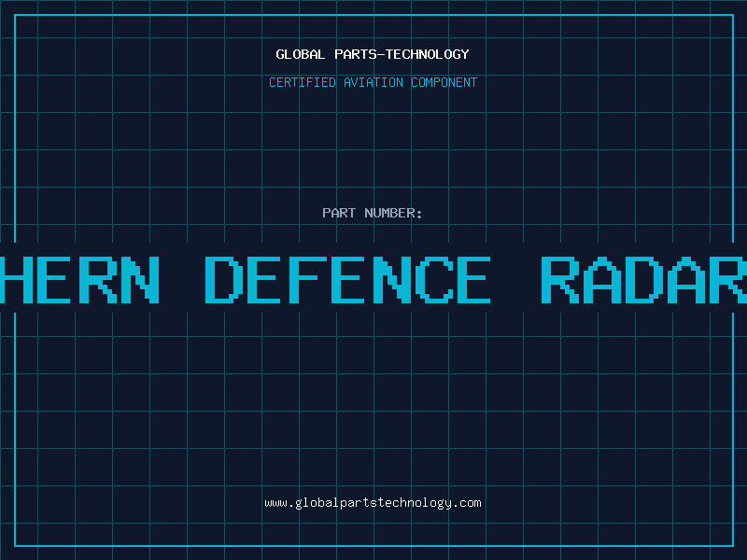Open the www.globalpartstechnology.com link
747x560 pixels.
(373, 503)
